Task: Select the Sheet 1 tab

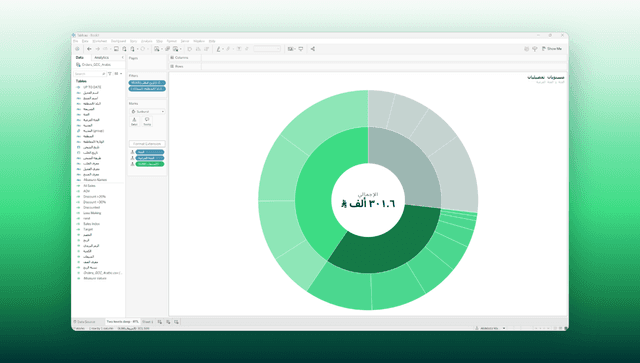Action: (x=148, y=322)
